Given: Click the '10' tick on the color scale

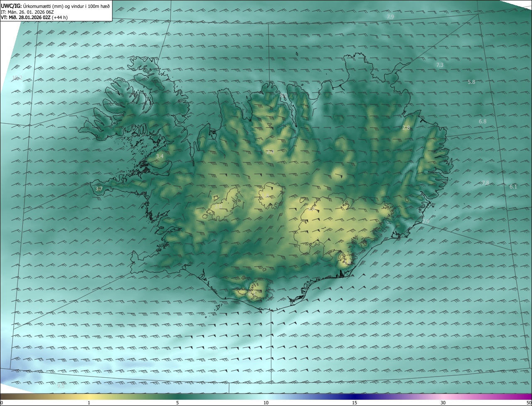Looking at the screenshot, I should click(x=266, y=403).
